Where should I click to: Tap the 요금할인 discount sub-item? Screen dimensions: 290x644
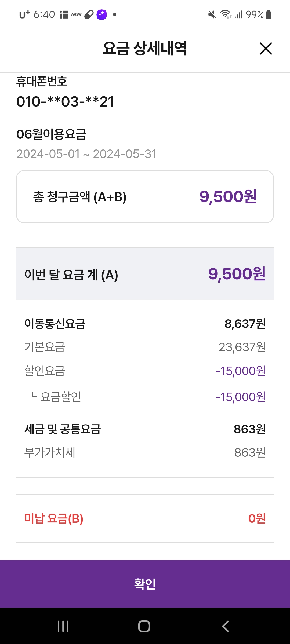coord(61,397)
